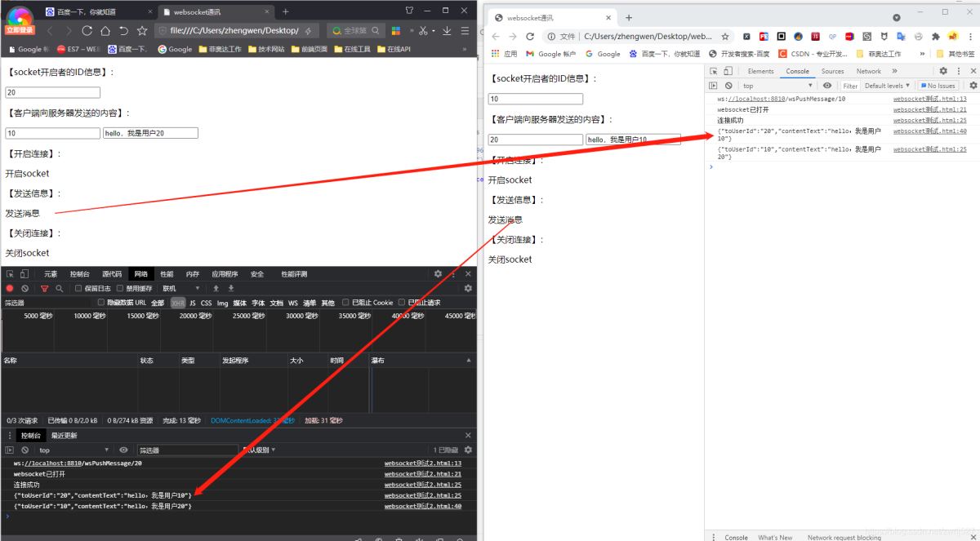The width and height of the screenshot is (980, 541).
Task: Import HAR file with upload arrow
Action: 216,288
